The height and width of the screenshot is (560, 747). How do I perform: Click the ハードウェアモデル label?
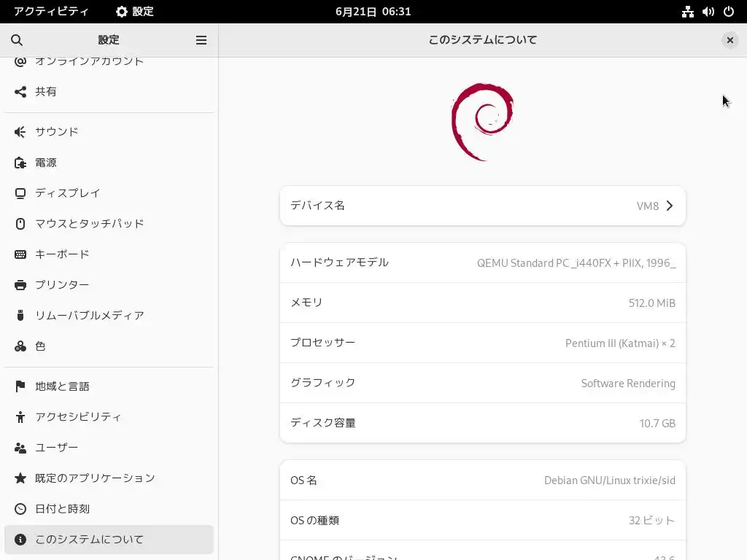pos(340,262)
